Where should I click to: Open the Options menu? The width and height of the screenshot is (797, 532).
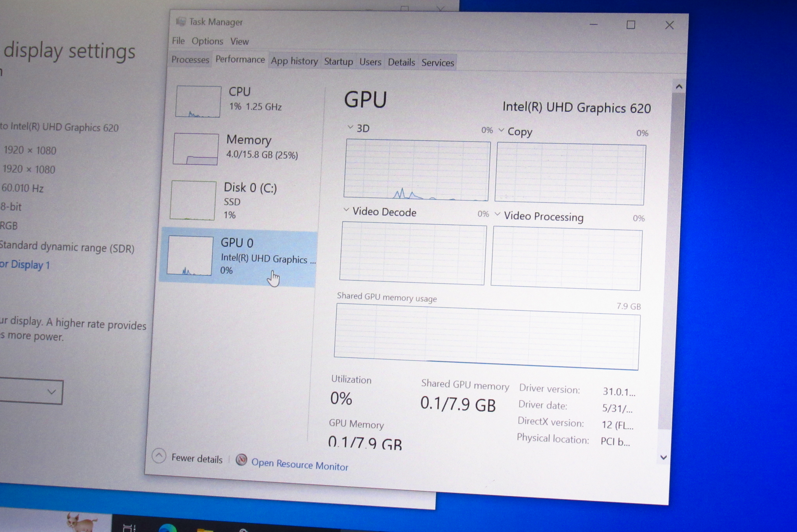[207, 41]
